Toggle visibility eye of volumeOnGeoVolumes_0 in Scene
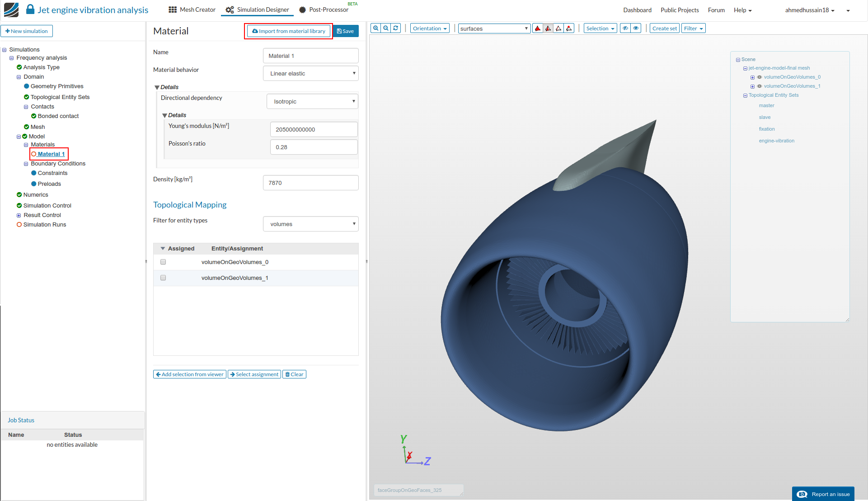 point(760,77)
